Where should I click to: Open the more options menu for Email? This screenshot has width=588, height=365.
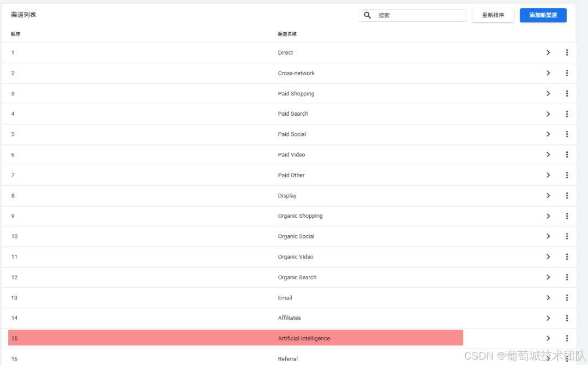click(567, 297)
